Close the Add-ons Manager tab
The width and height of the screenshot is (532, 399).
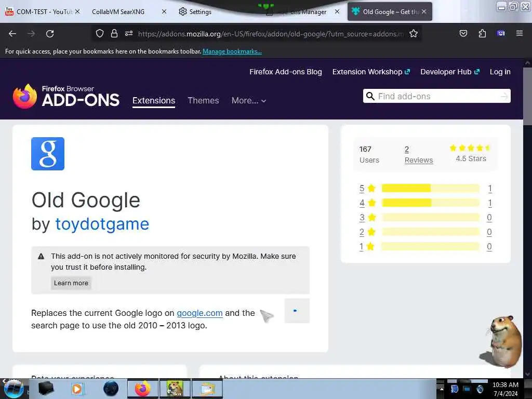(x=337, y=11)
